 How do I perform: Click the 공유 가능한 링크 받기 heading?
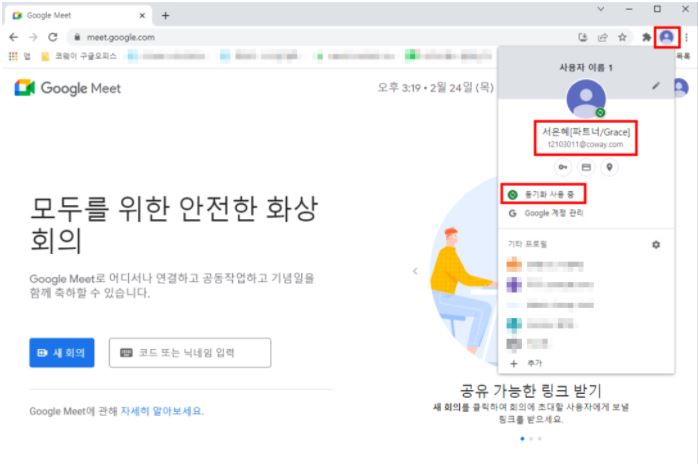(x=531, y=391)
